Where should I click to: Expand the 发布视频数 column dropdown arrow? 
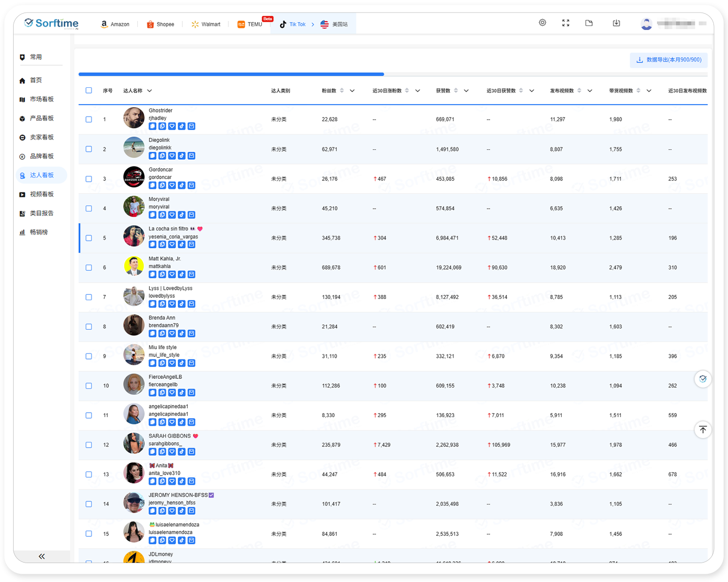(590, 91)
